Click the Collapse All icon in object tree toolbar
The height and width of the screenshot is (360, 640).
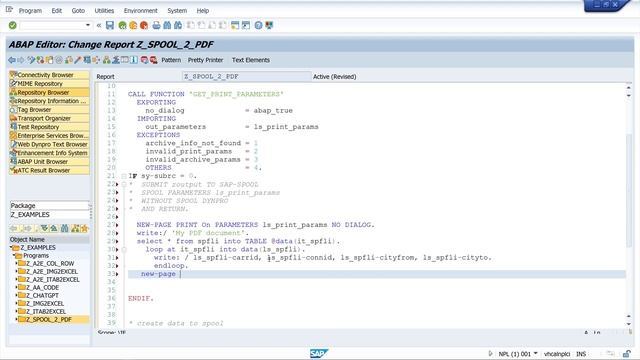(x=53, y=229)
